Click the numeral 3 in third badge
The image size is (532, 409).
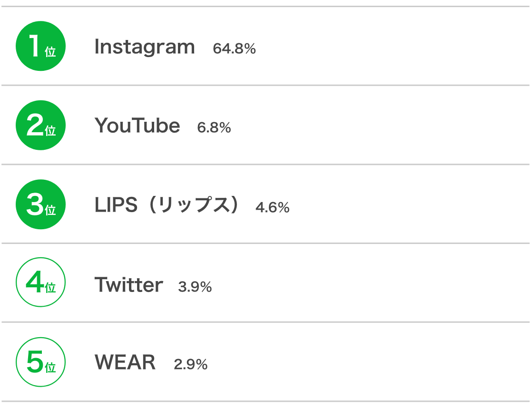tap(35, 204)
